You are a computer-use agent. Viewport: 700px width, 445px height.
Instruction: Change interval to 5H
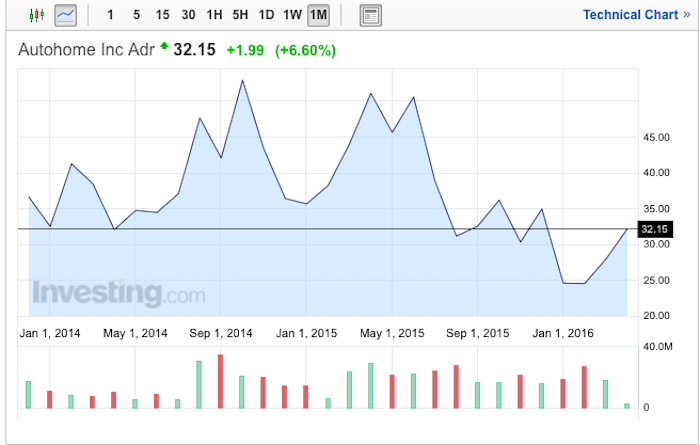[x=240, y=15]
